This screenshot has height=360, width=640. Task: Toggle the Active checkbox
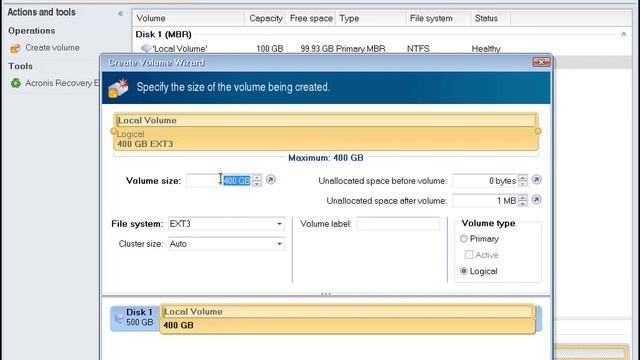(x=469, y=255)
